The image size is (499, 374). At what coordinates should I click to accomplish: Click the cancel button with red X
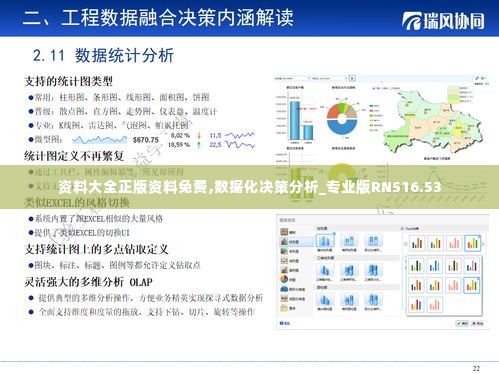tap(478, 323)
